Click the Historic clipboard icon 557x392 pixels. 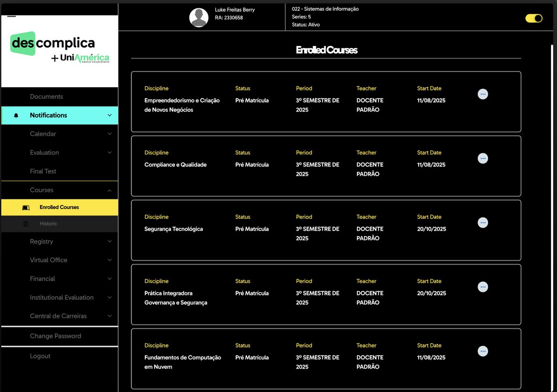click(26, 224)
